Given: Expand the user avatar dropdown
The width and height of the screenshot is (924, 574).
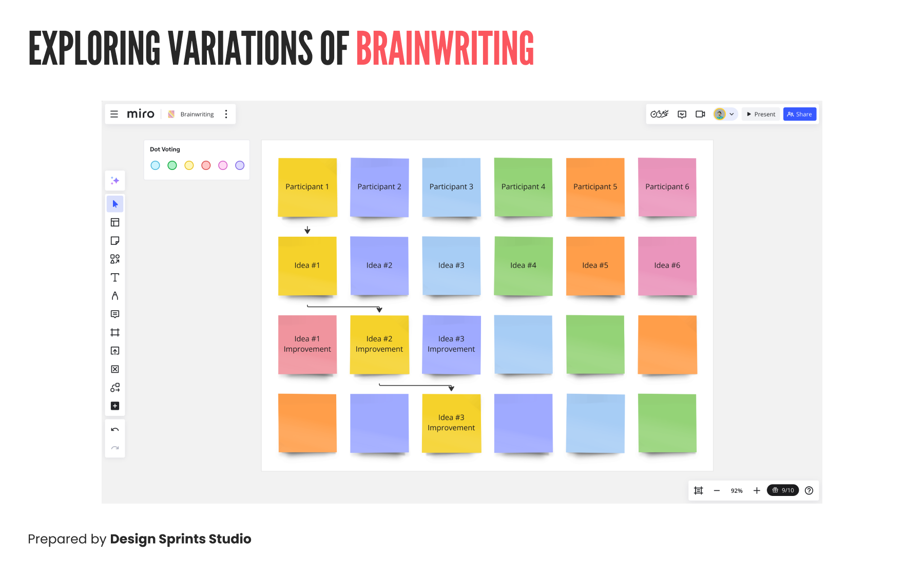Looking at the screenshot, I should [732, 114].
